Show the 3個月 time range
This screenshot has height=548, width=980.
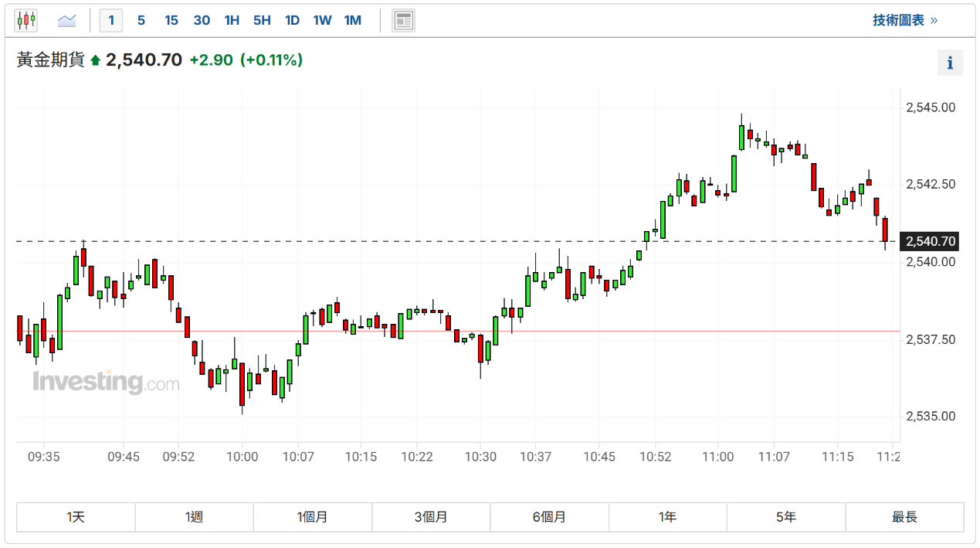(x=431, y=517)
